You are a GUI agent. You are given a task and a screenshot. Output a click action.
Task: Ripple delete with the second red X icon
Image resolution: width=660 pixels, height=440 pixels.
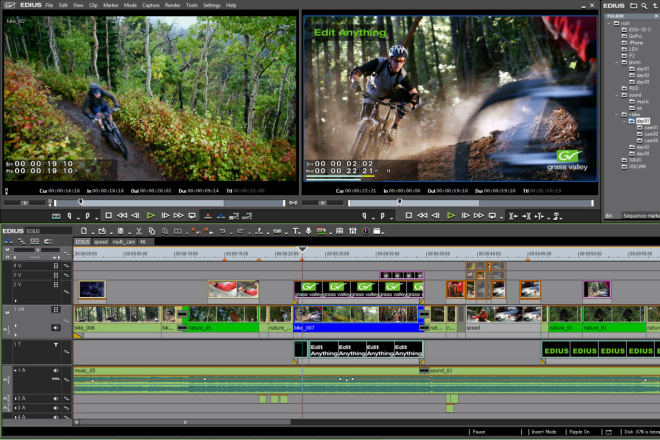pyautogui.click(x=207, y=230)
